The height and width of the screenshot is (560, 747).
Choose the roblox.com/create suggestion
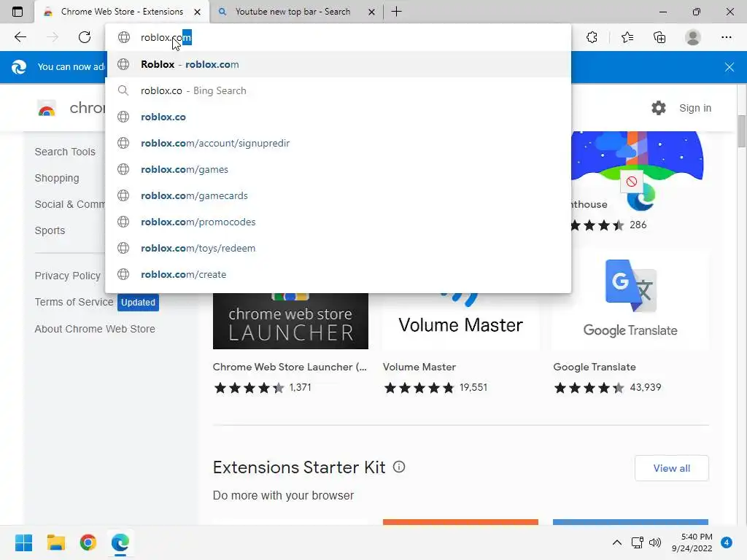tap(338, 274)
